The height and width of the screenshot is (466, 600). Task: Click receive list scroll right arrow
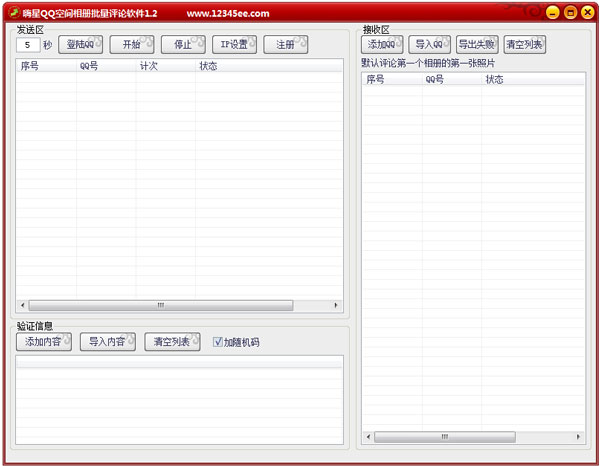578,437
